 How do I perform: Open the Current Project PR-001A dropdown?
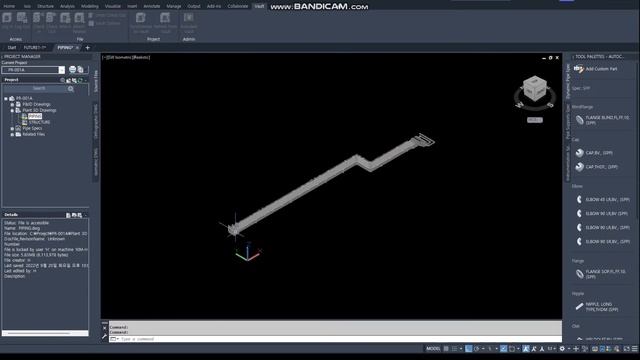[x=61, y=70]
